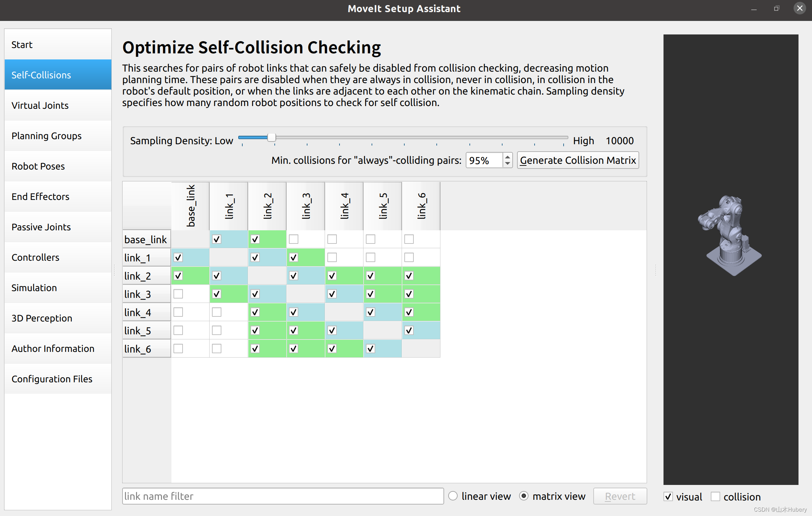Open Controllers page
The image size is (812, 516).
(58, 257)
